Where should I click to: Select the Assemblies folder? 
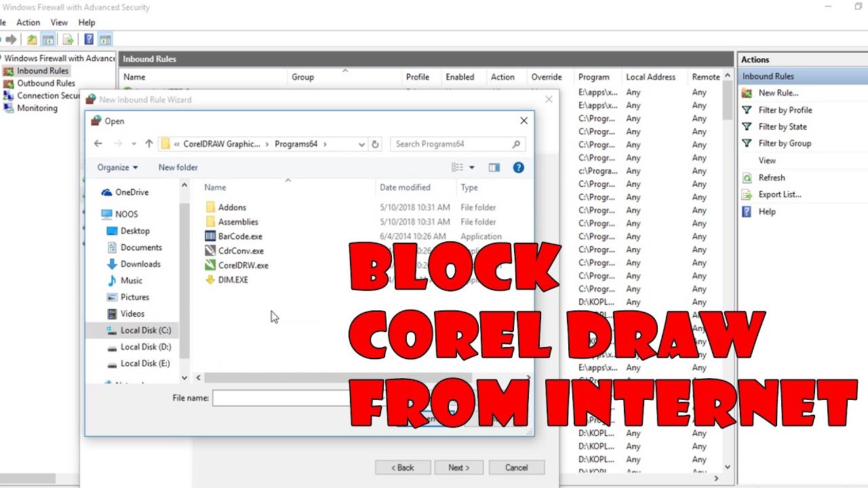238,222
